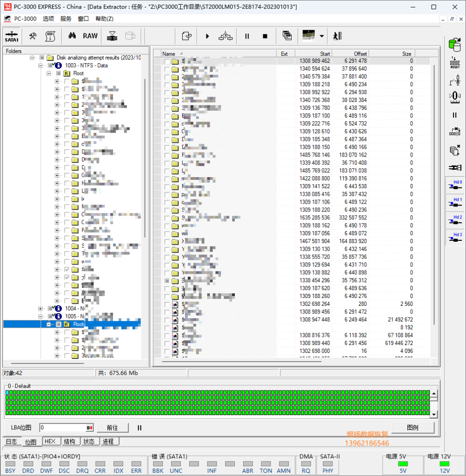Open the dropdown arrow beside the image icon

(x=322, y=36)
